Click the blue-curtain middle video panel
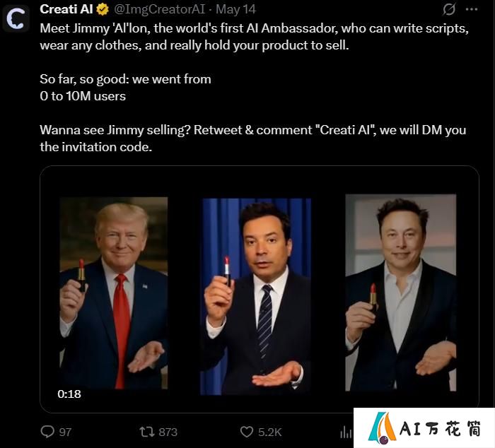495x448 pixels. point(256,297)
